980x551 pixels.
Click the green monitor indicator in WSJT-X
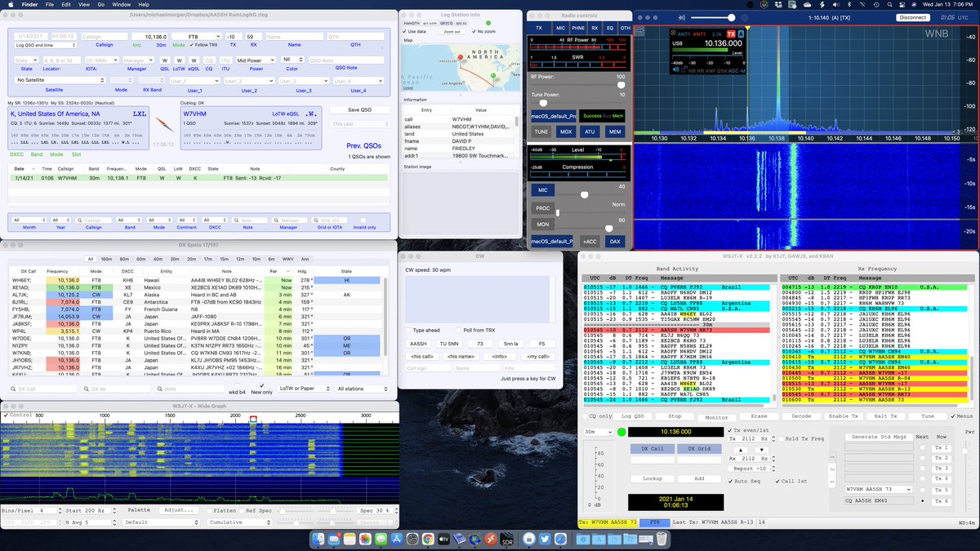coord(621,432)
